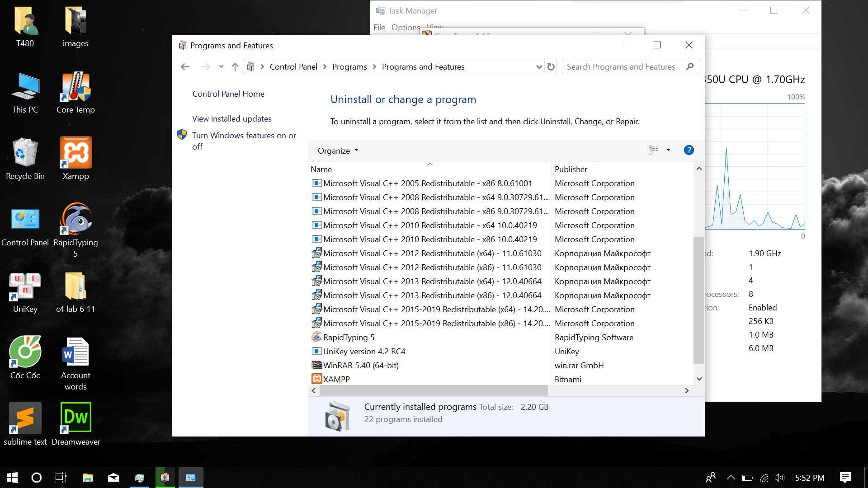The width and height of the screenshot is (868, 488).
Task: Select XAMPP from installed programs list
Action: point(335,378)
